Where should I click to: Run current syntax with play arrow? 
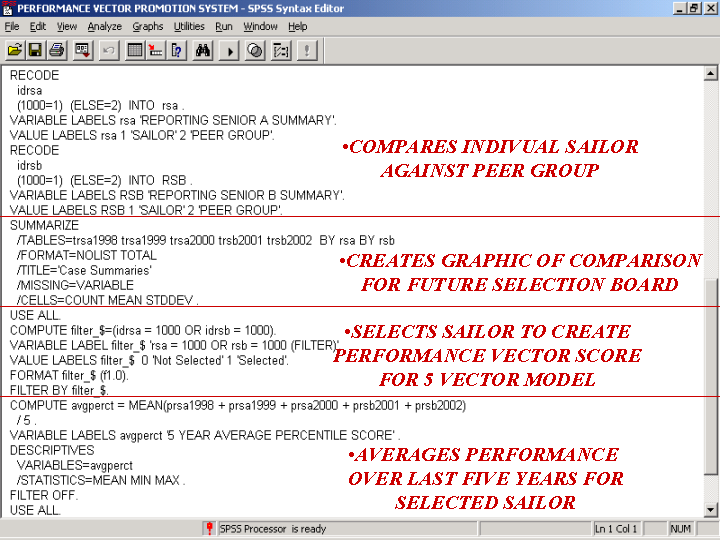click(229, 50)
